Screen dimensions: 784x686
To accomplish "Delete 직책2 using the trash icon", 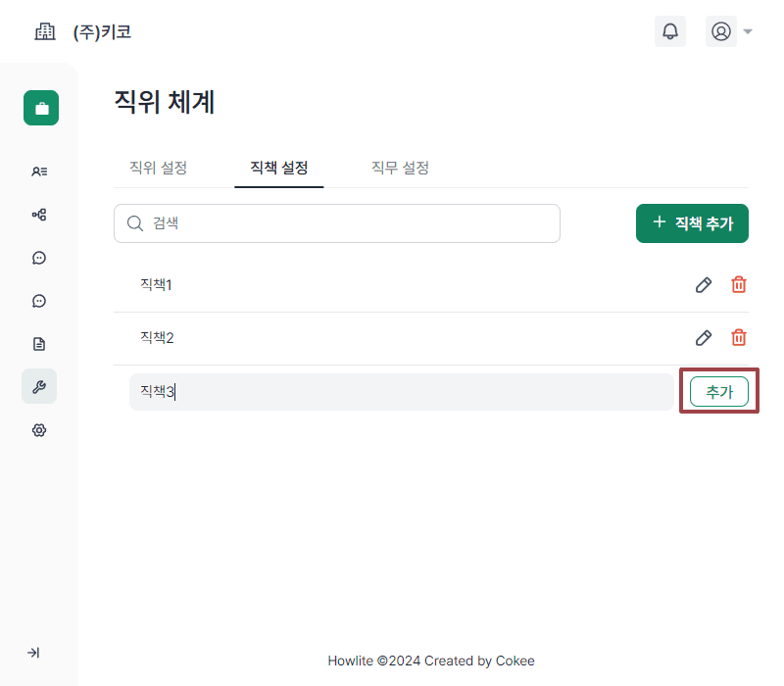I will [x=739, y=337].
